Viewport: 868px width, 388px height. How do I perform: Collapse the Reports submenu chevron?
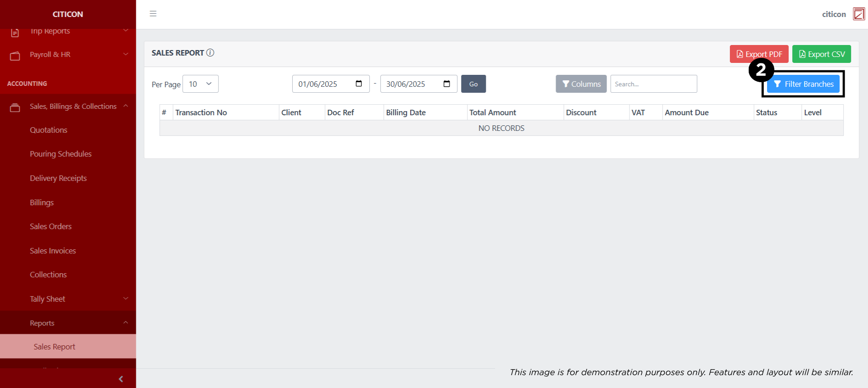point(126,323)
